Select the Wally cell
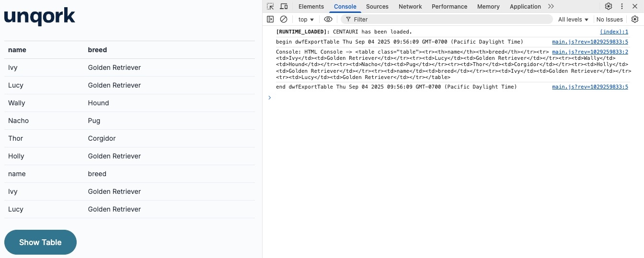This screenshot has width=644, height=258. click(17, 103)
